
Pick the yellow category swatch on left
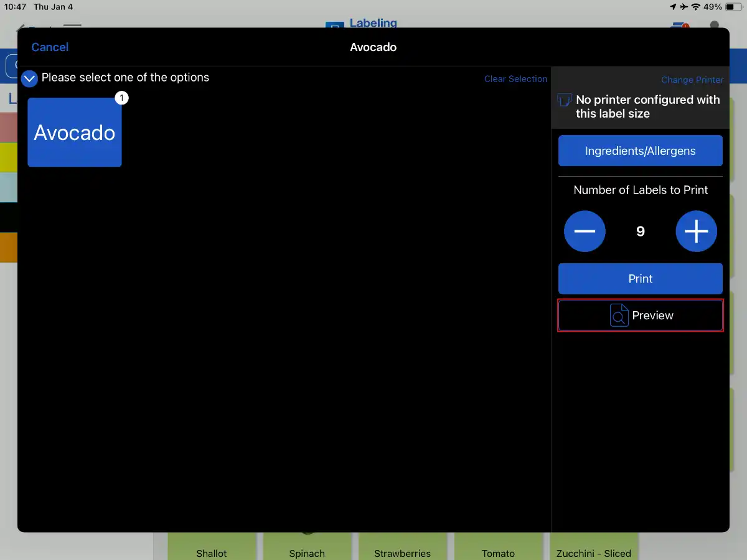tap(8, 157)
